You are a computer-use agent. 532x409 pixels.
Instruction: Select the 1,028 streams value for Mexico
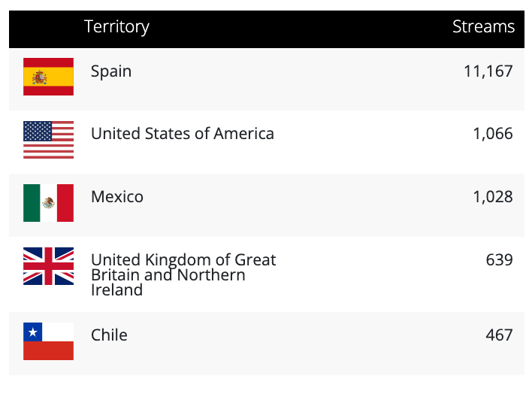point(492,197)
